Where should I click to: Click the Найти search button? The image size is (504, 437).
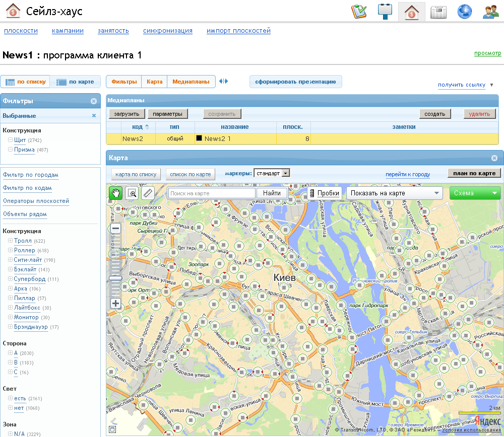pyautogui.click(x=272, y=193)
